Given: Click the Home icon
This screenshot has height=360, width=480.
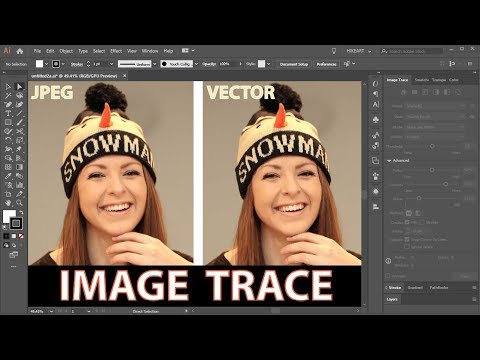Looking at the screenshot, I should 20,51.
